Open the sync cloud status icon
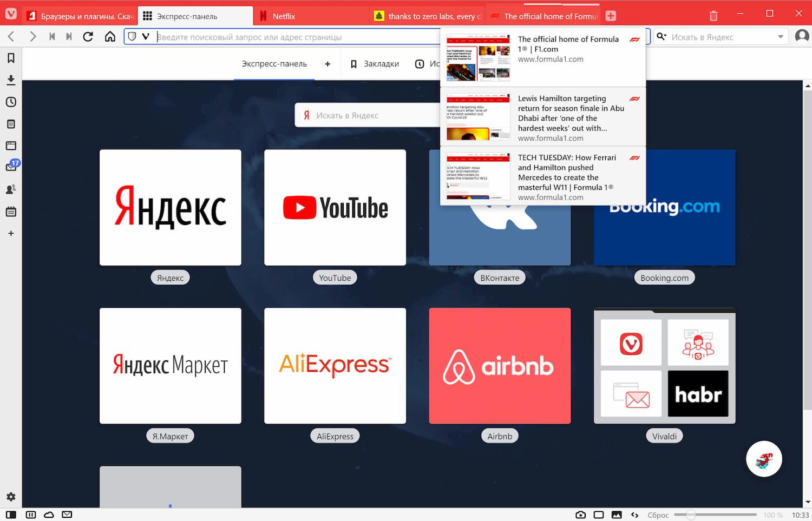Screen dimensions: 812x521 click(x=49, y=515)
